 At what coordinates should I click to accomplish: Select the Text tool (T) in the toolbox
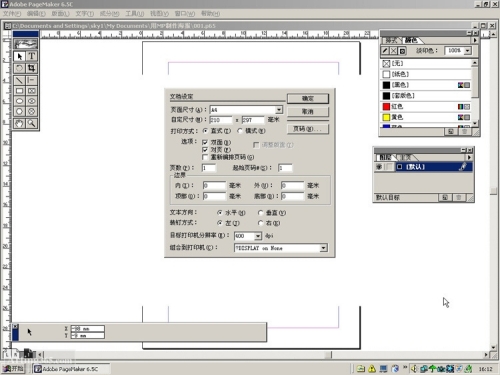tap(31, 56)
